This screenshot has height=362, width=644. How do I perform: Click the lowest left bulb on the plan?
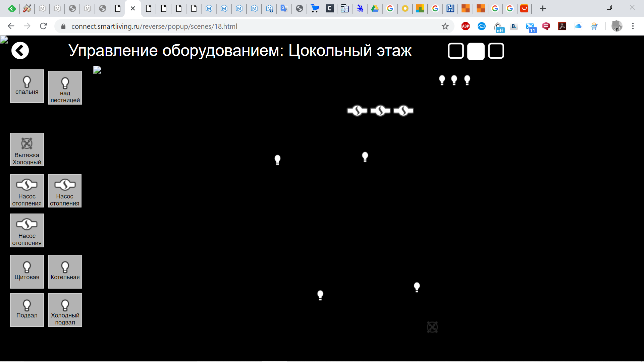tap(320, 295)
